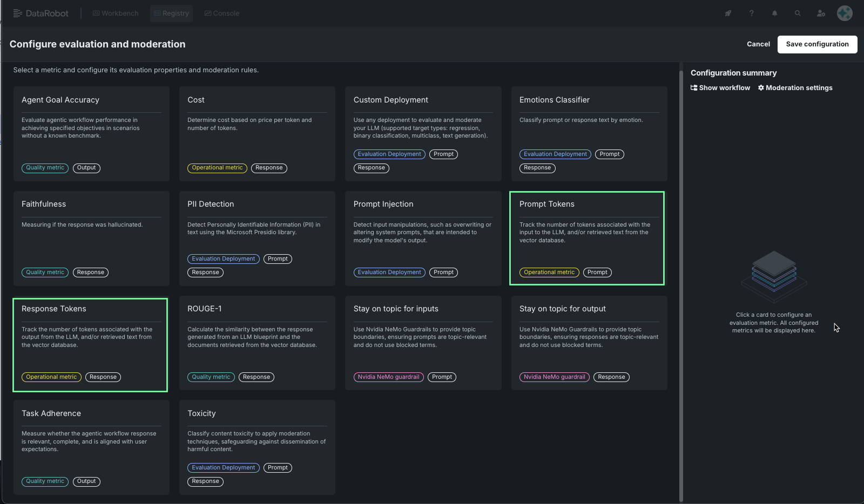Image resolution: width=864 pixels, height=504 pixels.
Task: Click the Save configuration button
Action: click(x=817, y=44)
